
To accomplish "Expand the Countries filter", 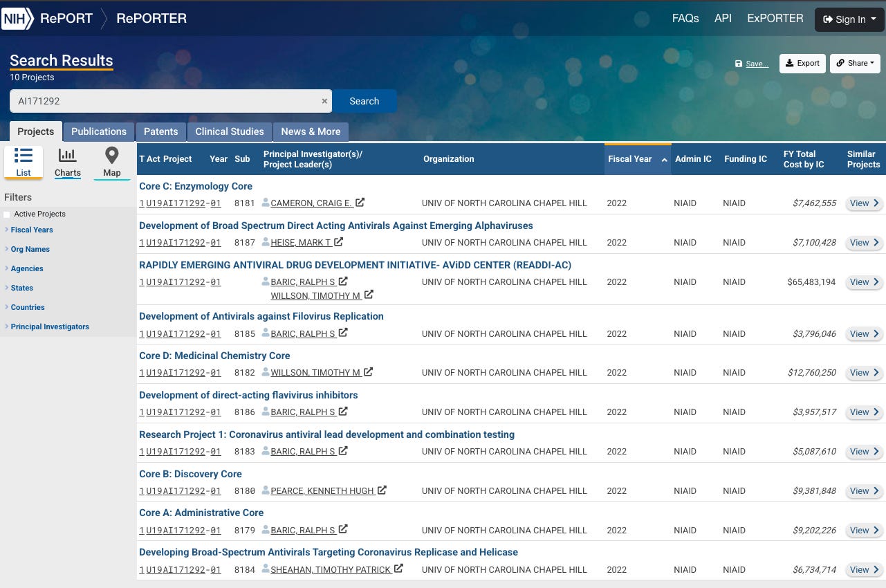I will click(x=25, y=307).
